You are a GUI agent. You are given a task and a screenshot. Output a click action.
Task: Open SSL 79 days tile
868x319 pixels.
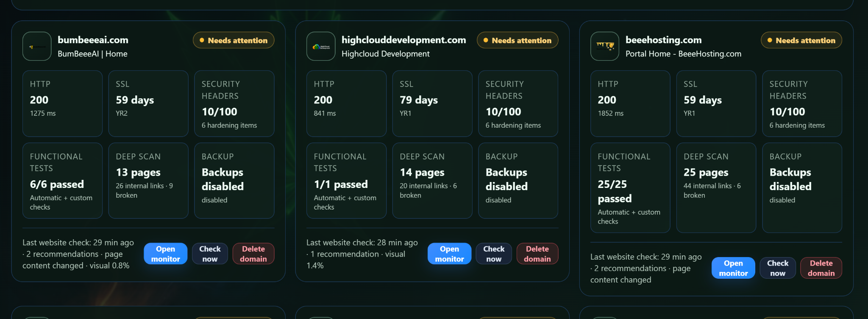[432, 104]
